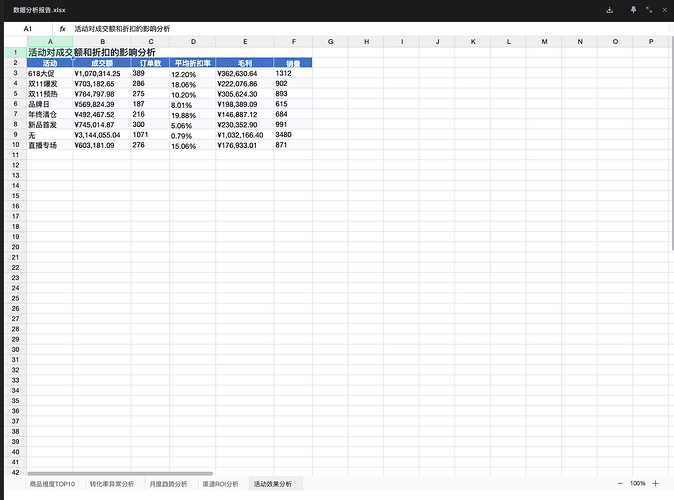Select column P header

pyautogui.click(x=651, y=42)
